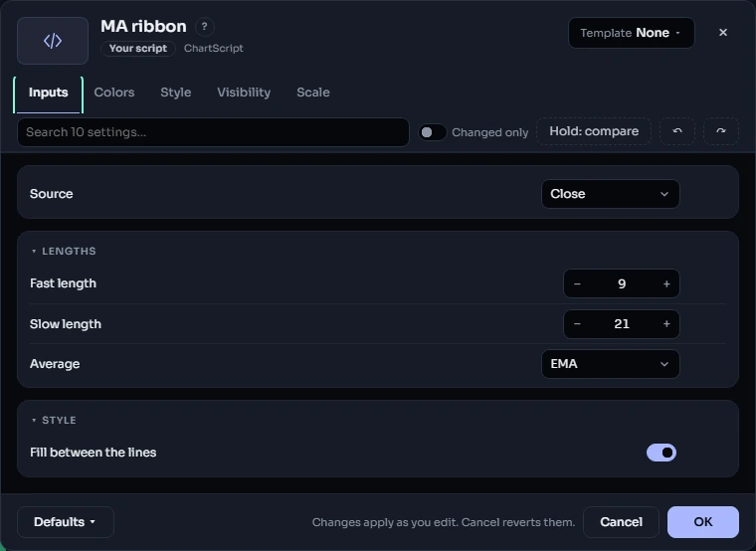Switch to the Colors tab

pos(114,92)
